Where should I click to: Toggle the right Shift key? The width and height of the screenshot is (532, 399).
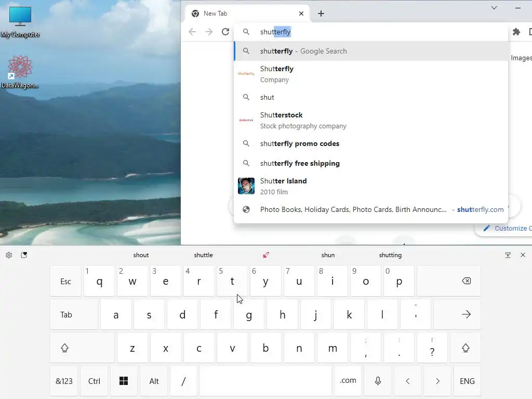(465, 348)
